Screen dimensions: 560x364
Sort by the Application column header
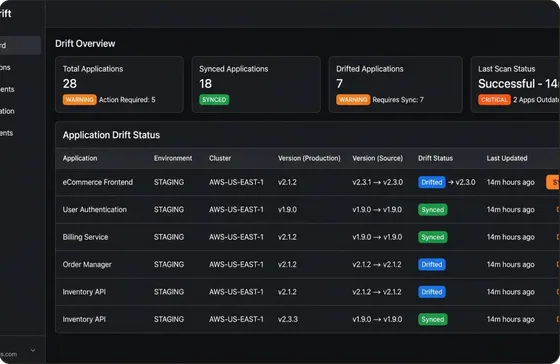[80, 158]
